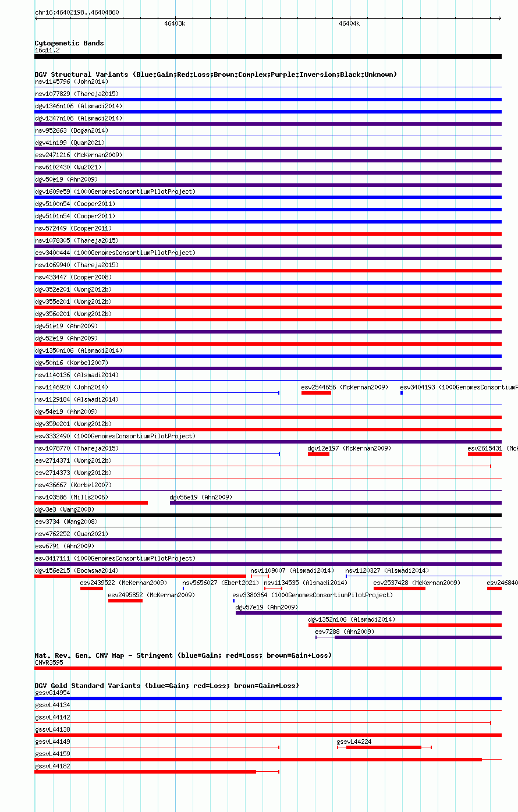Click the black 16q11.2 cytoband bar
518x812 pixels.
click(x=268, y=56)
